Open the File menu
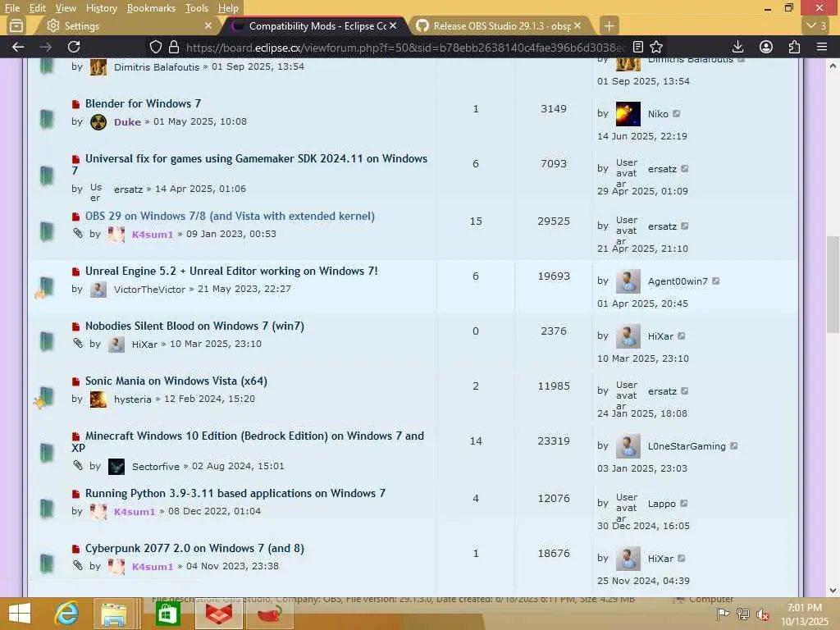This screenshot has height=630, width=840. pyautogui.click(x=11, y=8)
